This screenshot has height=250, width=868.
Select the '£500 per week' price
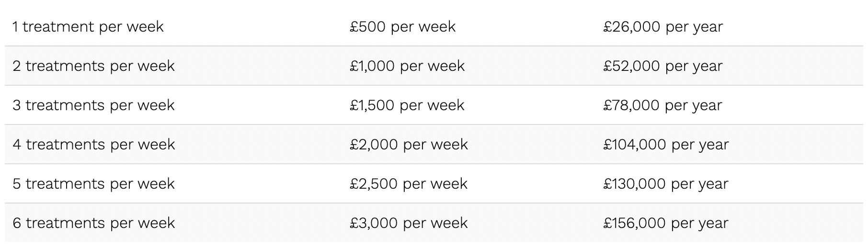pyautogui.click(x=402, y=27)
